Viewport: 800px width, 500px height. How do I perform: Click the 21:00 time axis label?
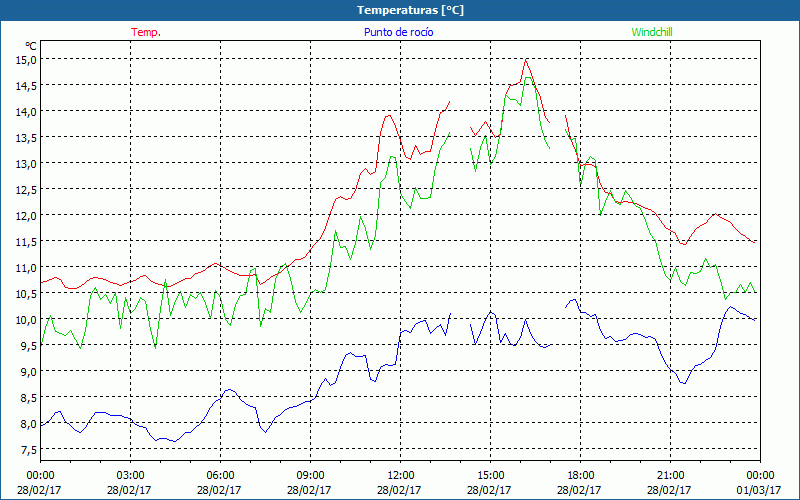(670, 476)
